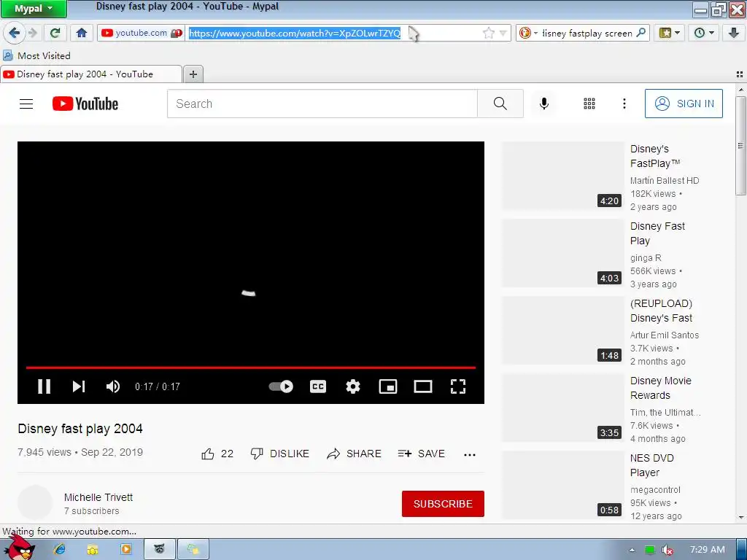The image size is (747, 560).
Task: Click the YouTube search magnifier button
Action: [500, 104]
